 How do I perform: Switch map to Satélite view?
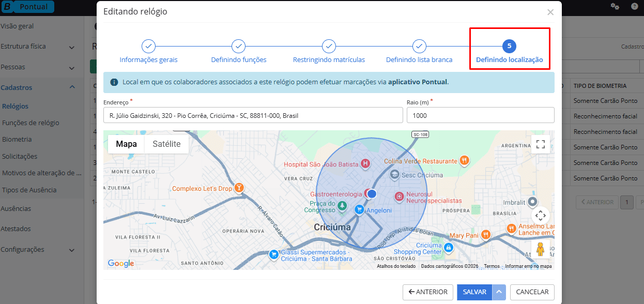pos(166,144)
